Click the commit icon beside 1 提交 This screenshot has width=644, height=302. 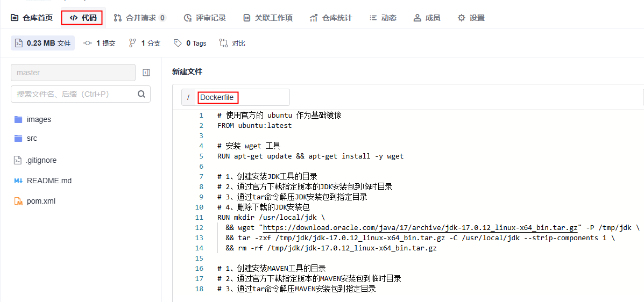coord(88,43)
